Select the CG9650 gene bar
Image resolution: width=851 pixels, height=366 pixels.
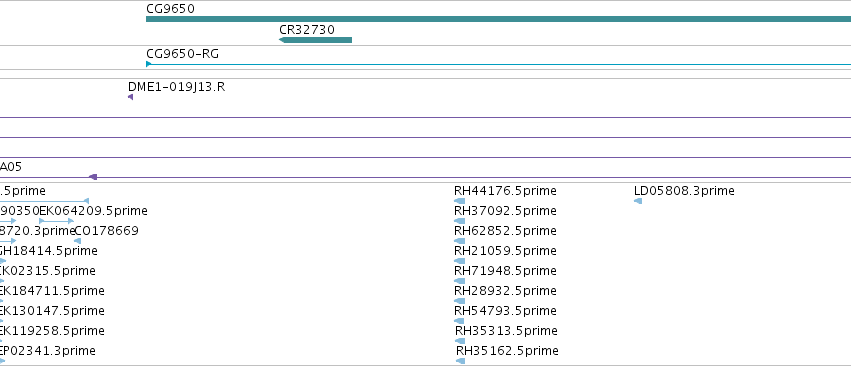(x=498, y=19)
